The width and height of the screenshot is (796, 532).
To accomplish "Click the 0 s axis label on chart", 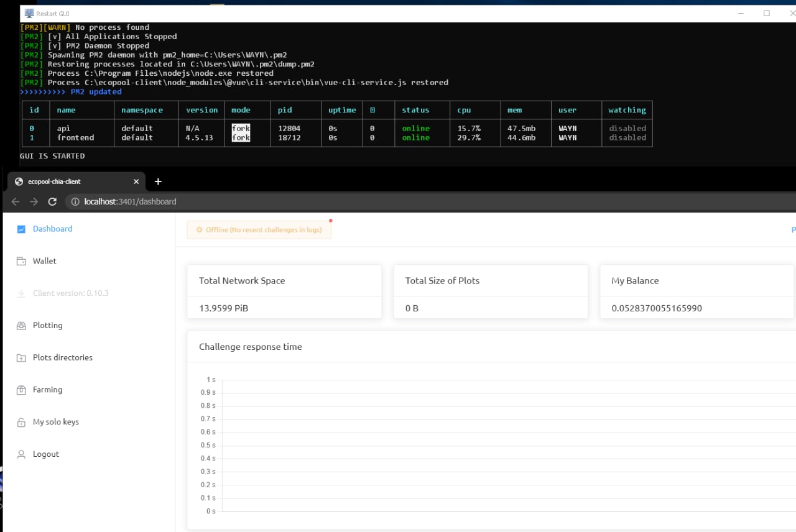I will pyautogui.click(x=211, y=511).
